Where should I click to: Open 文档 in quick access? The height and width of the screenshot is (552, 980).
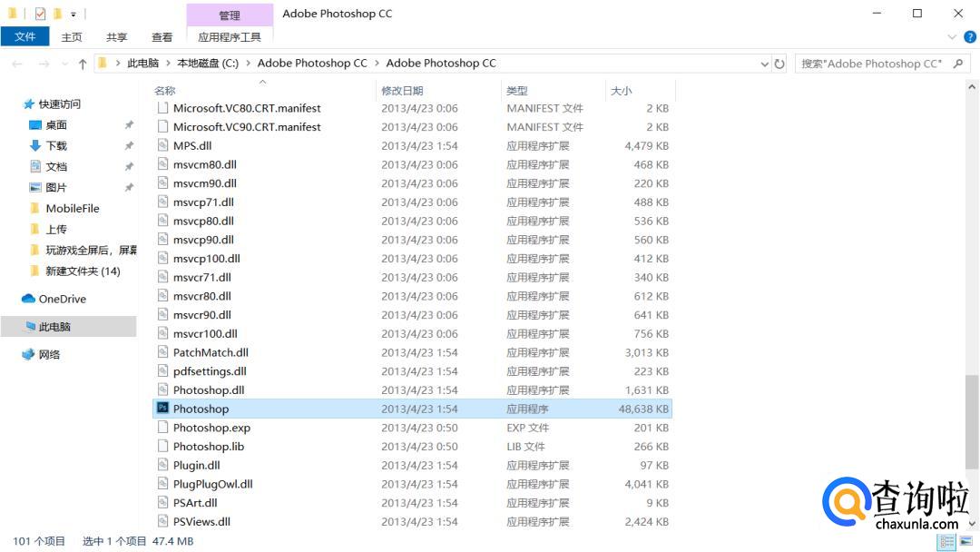point(55,166)
